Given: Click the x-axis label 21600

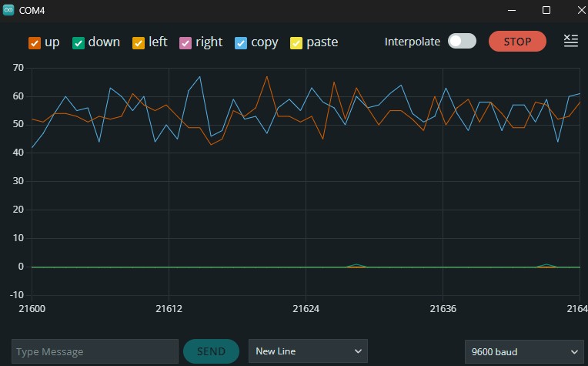Looking at the screenshot, I should point(32,308).
